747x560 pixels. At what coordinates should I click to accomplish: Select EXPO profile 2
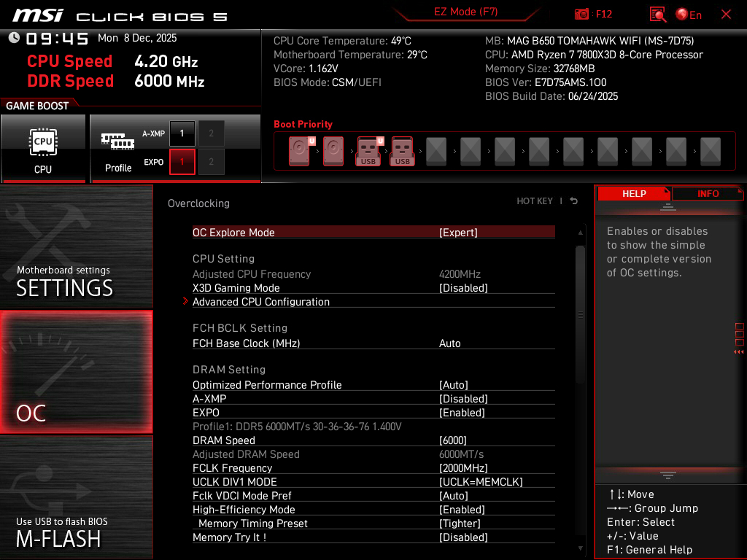tap(211, 162)
